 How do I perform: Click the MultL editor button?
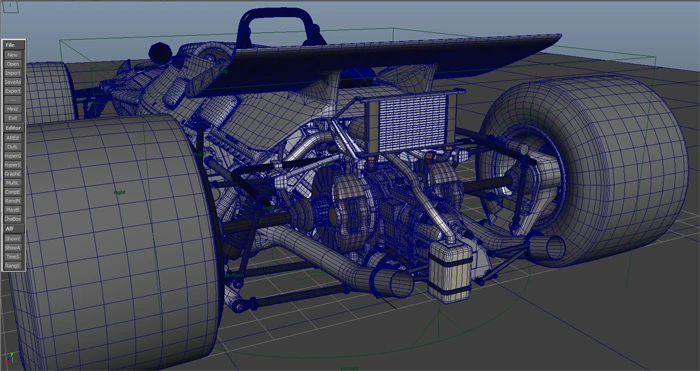12,183
